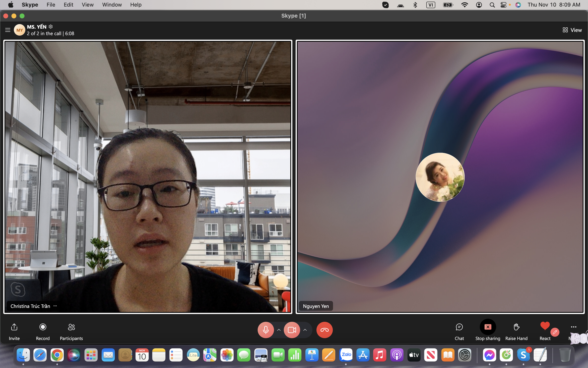The height and width of the screenshot is (368, 588).
Task: Open FaceTime from the Dock
Action: click(278, 355)
